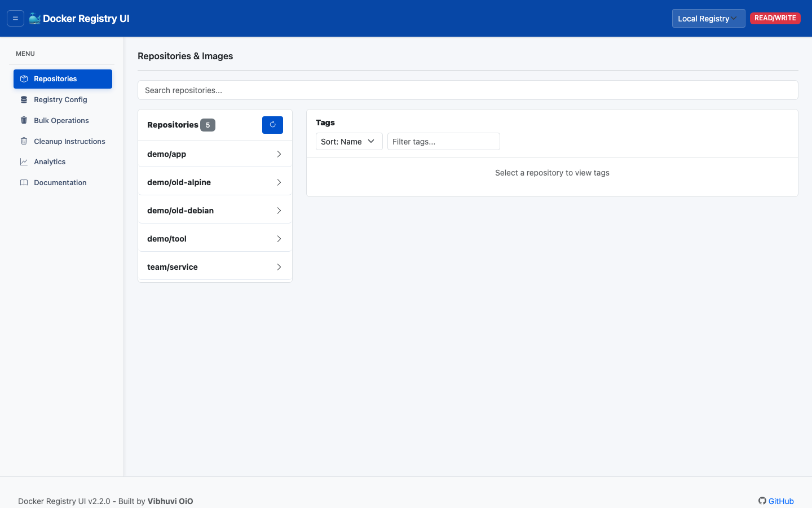Go to Bulk Operations menu item
The width and height of the screenshot is (812, 508).
(63, 120)
